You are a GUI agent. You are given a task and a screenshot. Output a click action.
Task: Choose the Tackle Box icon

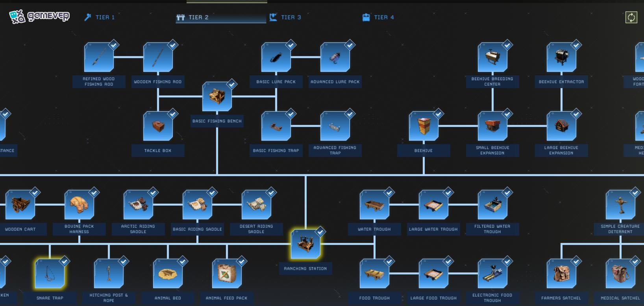pyautogui.click(x=158, y=126)
